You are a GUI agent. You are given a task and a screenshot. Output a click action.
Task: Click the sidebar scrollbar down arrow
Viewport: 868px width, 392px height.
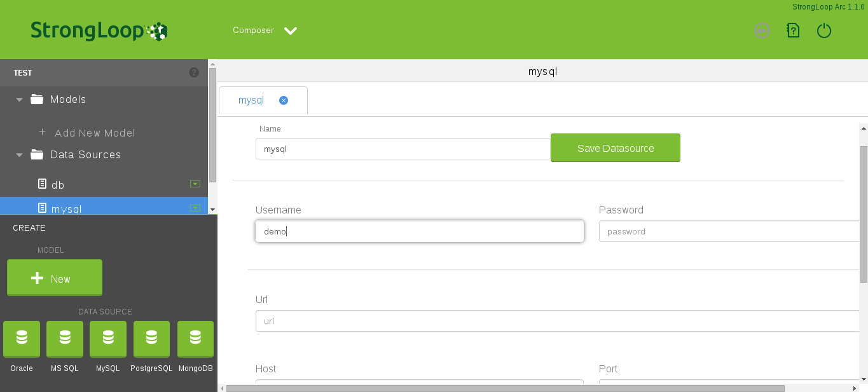point(212,209)
